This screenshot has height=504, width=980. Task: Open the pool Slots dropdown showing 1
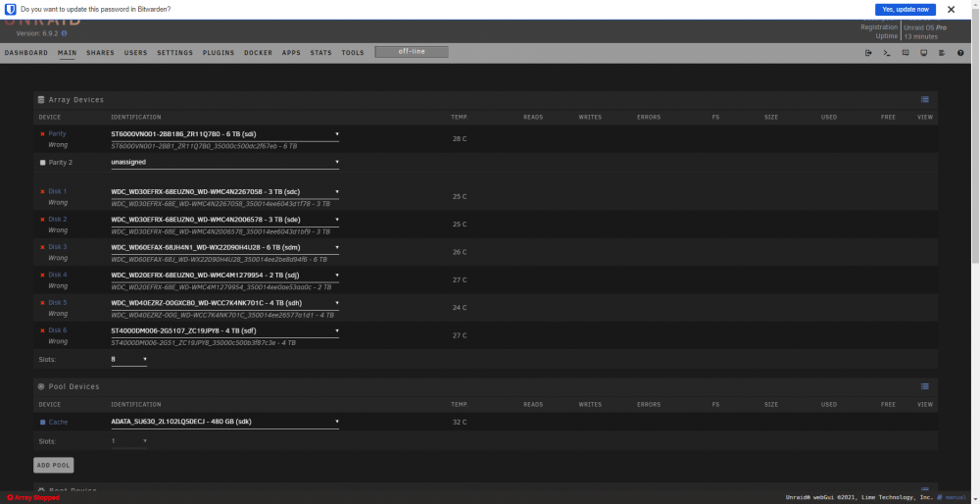tap(128, 441)
